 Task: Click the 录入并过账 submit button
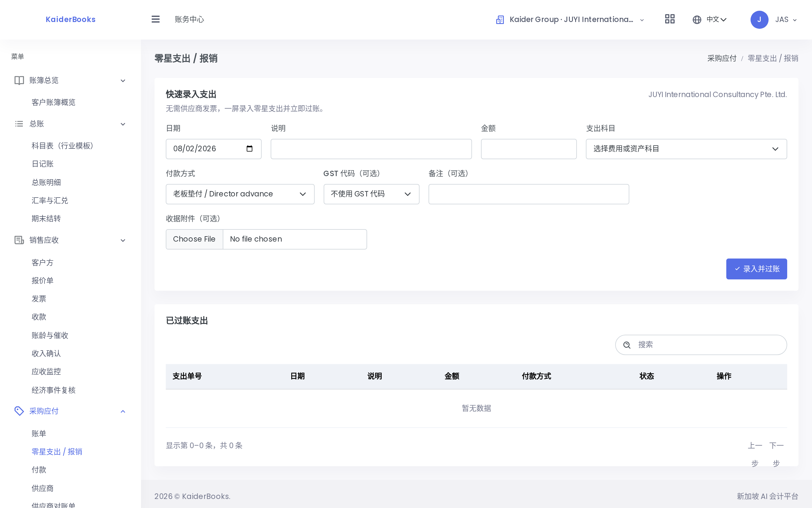[x=756, y=269]
